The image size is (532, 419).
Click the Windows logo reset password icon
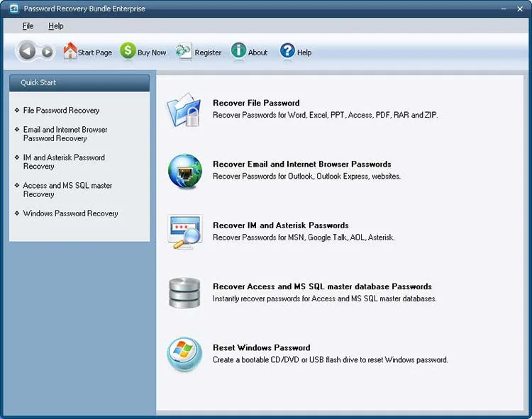coord(184,354)
